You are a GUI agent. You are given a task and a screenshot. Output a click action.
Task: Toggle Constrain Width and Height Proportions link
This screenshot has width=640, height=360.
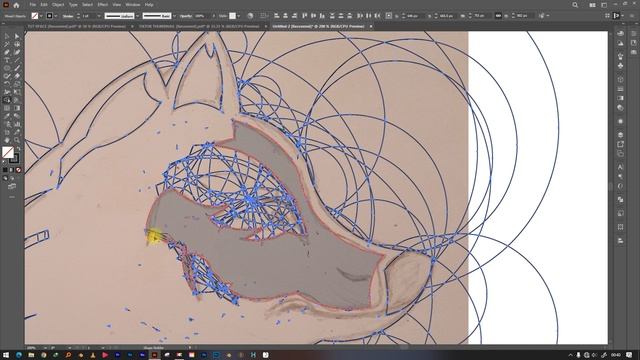tap(498, 16)
